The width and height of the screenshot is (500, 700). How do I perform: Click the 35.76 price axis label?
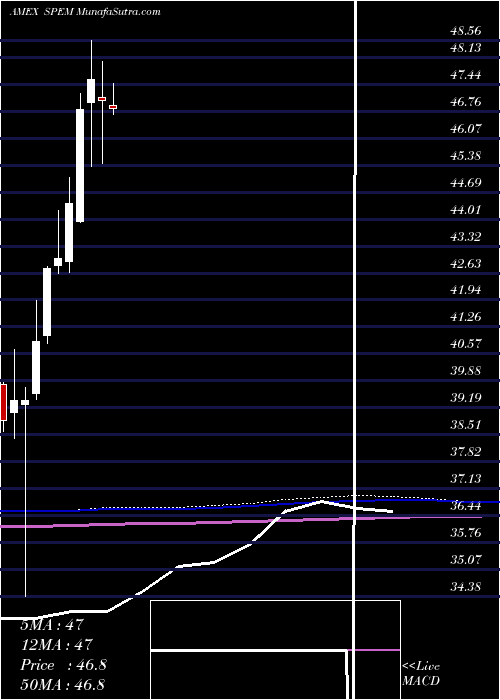(466, 533)
